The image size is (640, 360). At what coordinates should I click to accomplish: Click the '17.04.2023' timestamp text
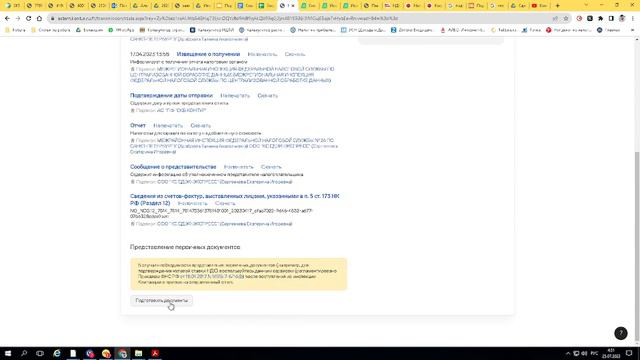point(149,54)
